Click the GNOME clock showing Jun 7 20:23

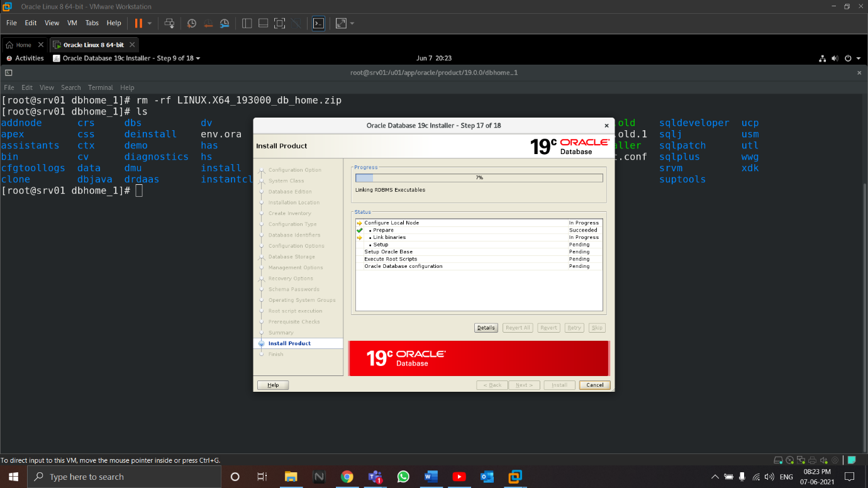(x=434, y=58)
